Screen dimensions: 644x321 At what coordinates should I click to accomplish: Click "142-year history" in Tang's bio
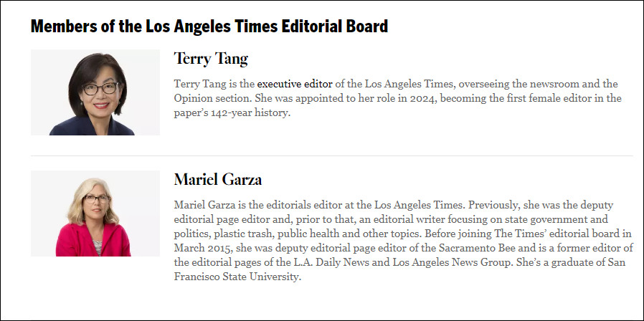tap(247, 113)
